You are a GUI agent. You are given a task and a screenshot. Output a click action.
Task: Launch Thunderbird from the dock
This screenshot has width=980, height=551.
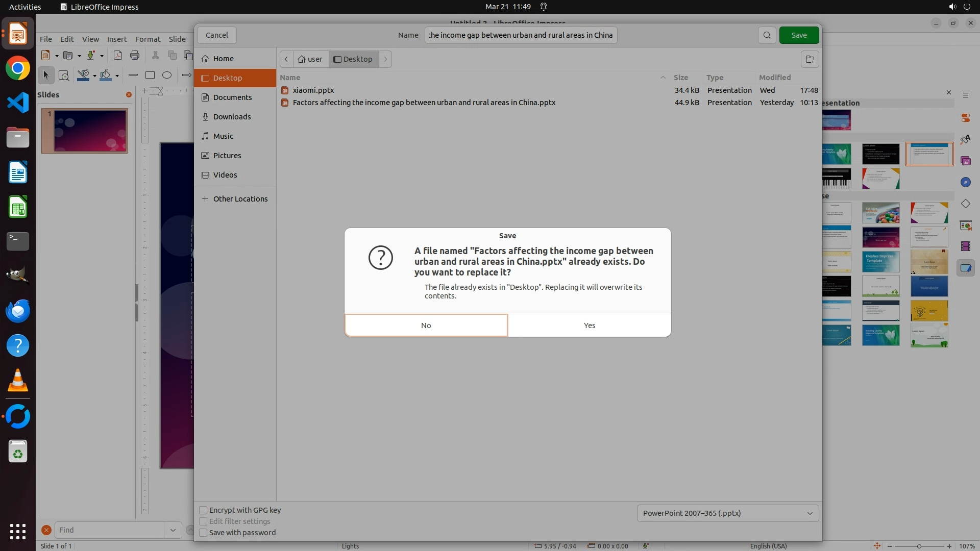(18, 311)
